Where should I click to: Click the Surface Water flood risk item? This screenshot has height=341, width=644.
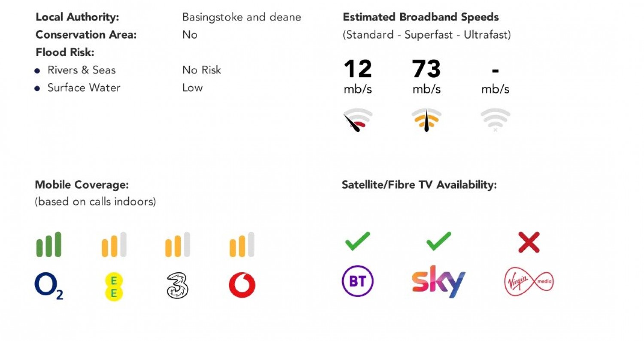tap(78, 88)
